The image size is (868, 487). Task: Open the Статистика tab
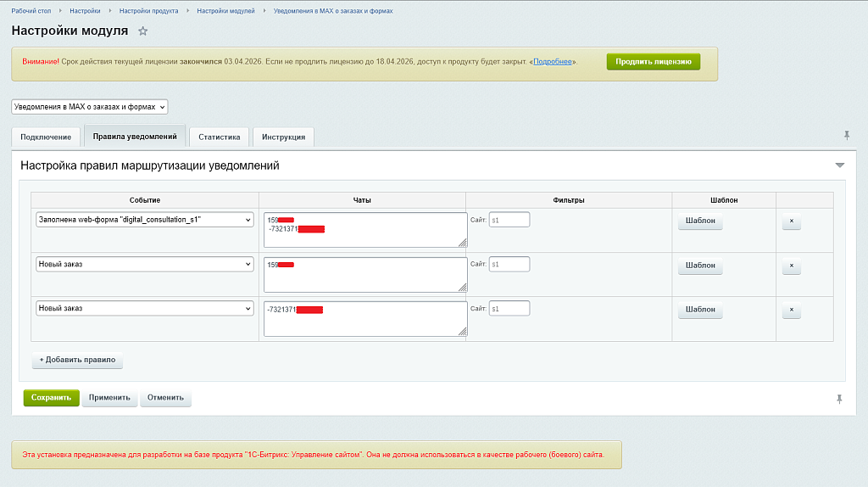pyautogui.click(x=219, y=137)
